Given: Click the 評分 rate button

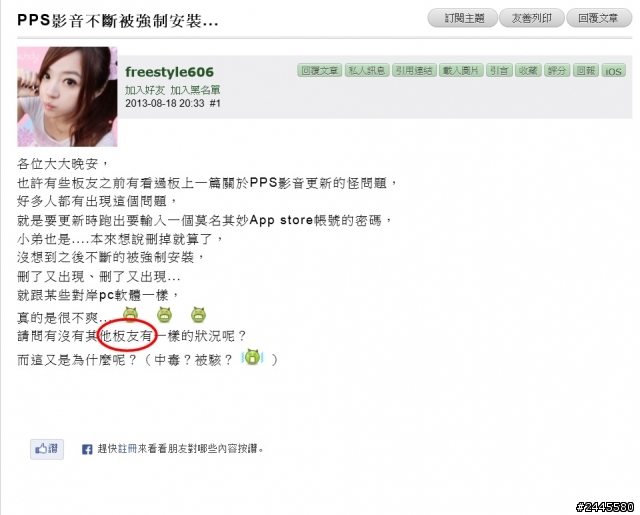Looking at the screenshot, I should pos(557,71).
